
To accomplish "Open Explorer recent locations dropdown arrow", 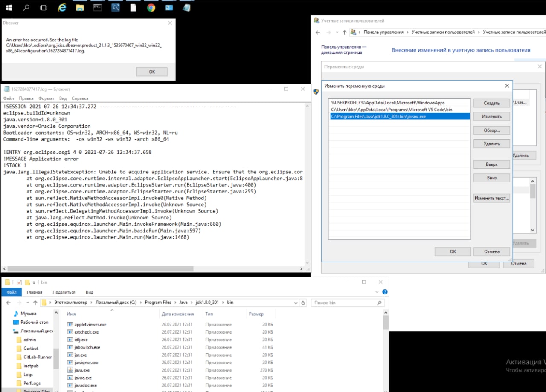I will pyautogui.click(x=28, y=303).
